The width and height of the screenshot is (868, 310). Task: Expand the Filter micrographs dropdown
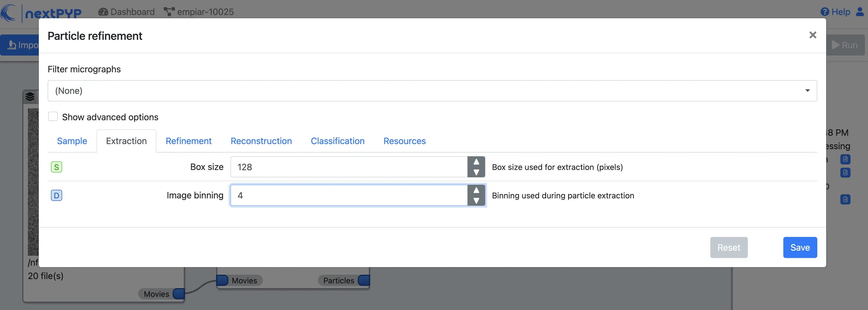432,91
